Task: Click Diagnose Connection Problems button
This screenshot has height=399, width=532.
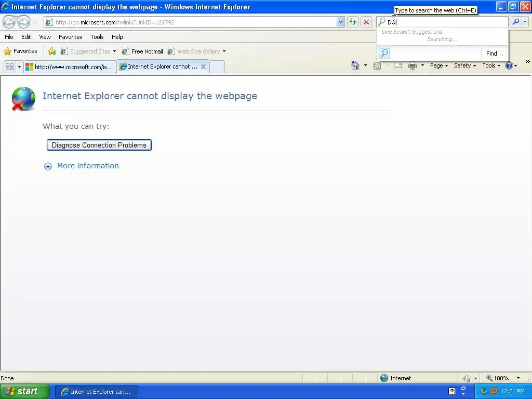Action: click(x=99, y=145)
